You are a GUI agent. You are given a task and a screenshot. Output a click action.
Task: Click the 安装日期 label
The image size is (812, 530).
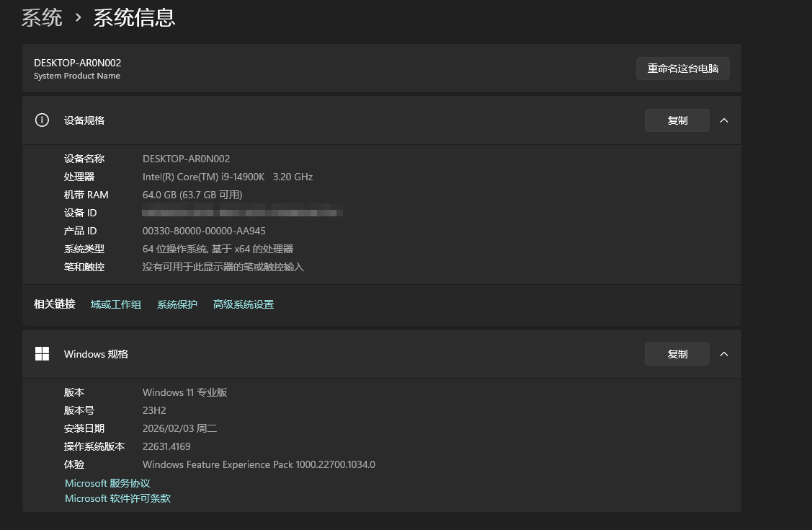84,428
